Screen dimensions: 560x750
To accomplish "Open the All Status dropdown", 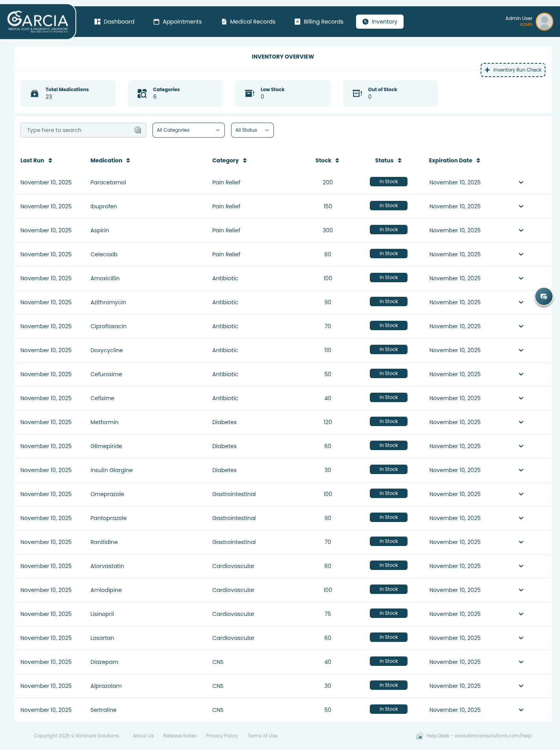I will [x=252, y=130].
